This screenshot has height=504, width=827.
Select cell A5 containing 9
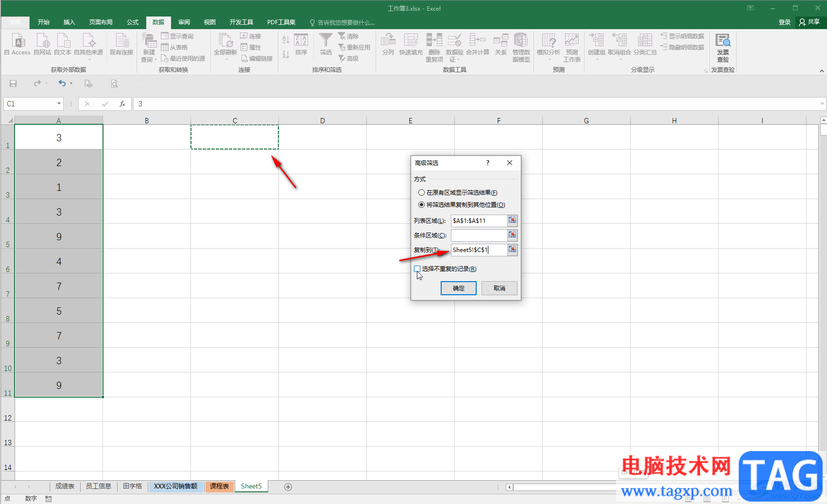59,236
